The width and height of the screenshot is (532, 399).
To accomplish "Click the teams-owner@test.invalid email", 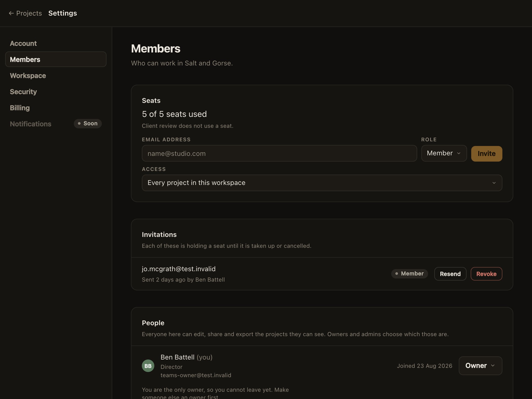I will (196, 375).
